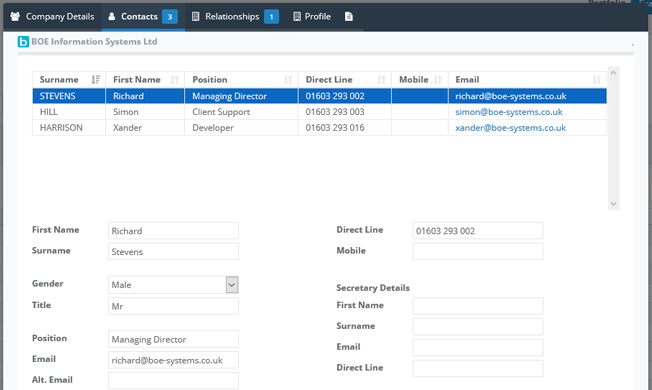The height and width of the screenshot is (390, 652).
Task: Click the building icon on Relationships tab
Action: [x=195, y=17]
